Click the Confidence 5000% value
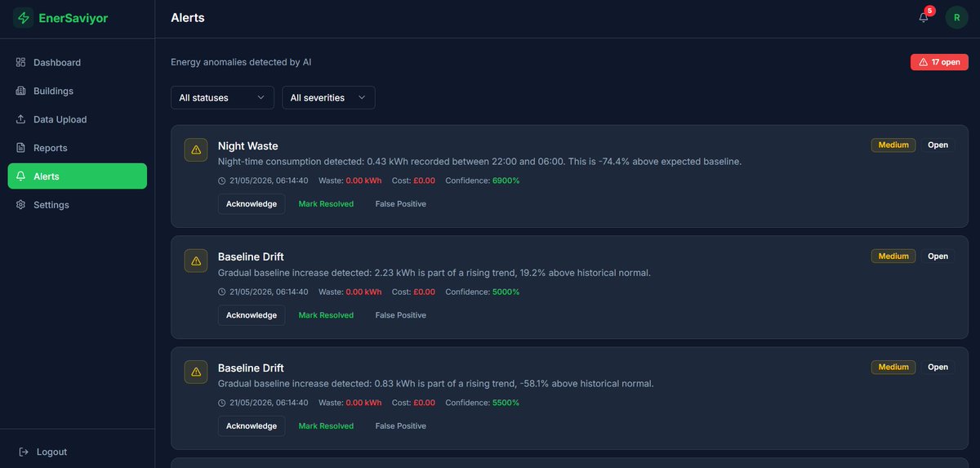 pyautogui.click(x=506, y=292)
